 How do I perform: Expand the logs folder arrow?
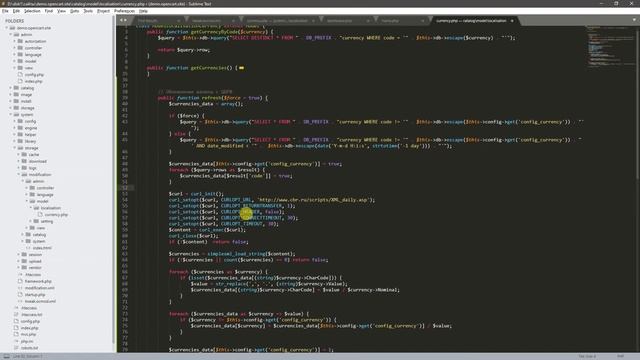[x=19, y=168]
